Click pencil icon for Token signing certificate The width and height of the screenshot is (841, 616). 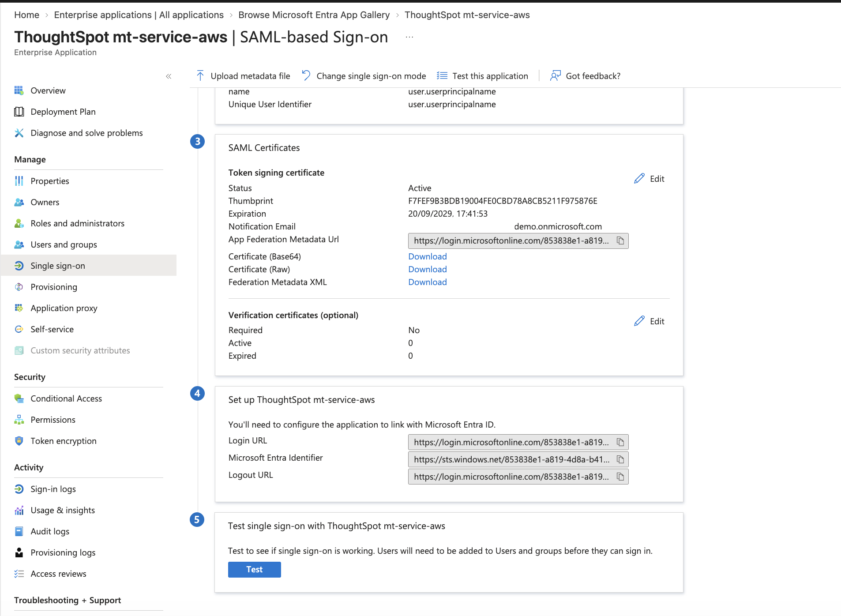tap(639, 179)
